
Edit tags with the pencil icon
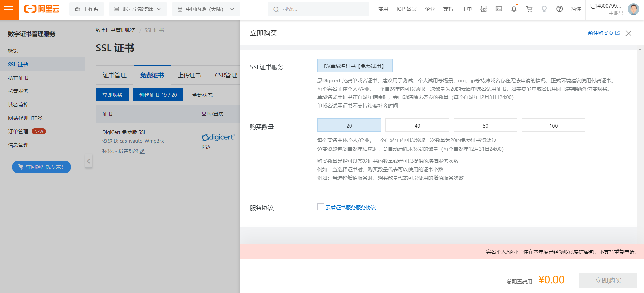click(x=142, y=151)
